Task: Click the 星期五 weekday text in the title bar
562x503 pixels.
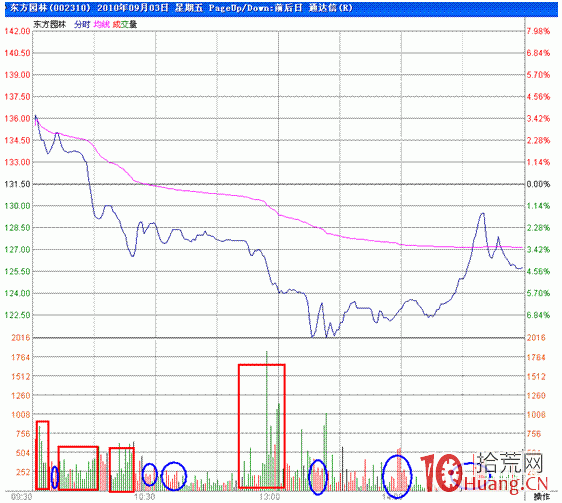Action: (189, 8)
